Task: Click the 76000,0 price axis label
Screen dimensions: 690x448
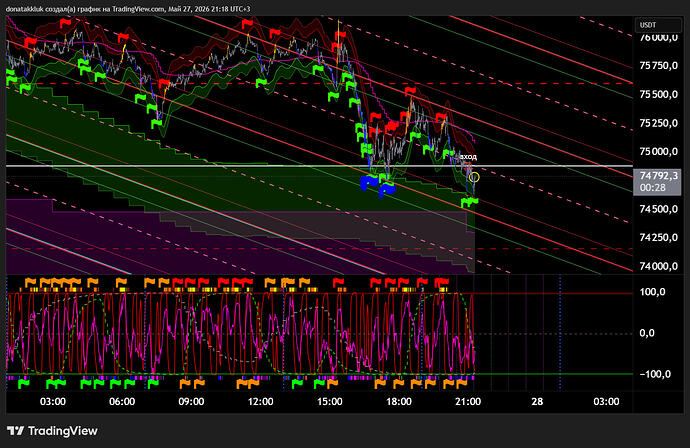Action: click(x=659, y=38)
